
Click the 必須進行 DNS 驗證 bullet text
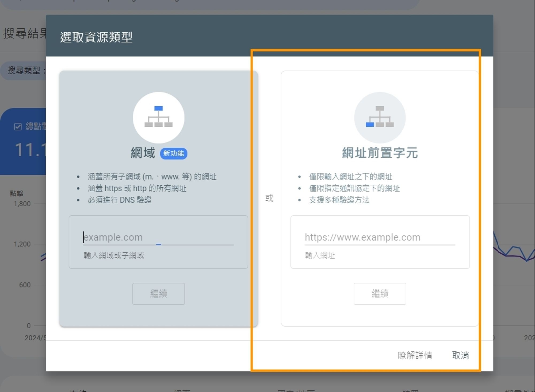pos(120,200)
